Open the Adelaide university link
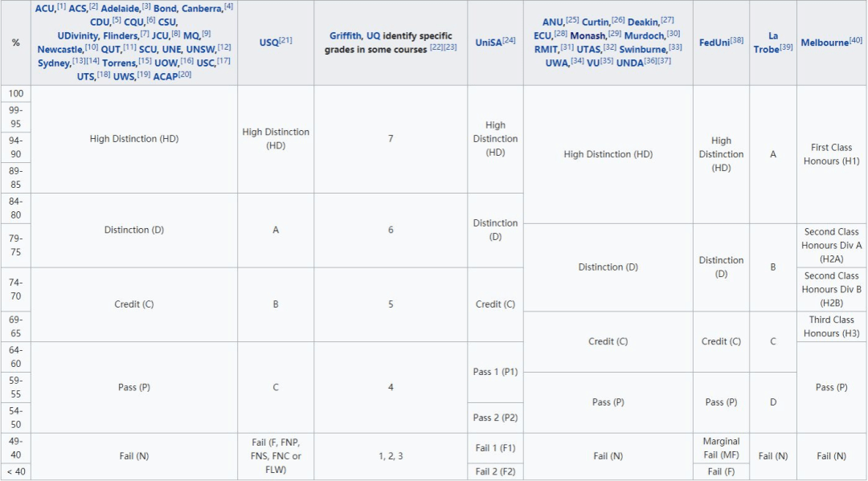This screenshot has height=481, width=868. pyautogui.click(x=120, y=9)
